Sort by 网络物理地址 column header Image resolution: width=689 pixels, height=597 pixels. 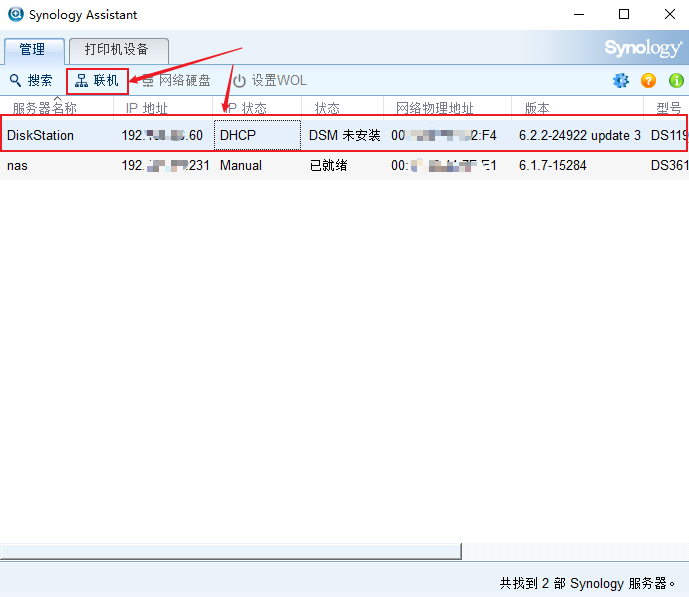click(x=447, y=107)
